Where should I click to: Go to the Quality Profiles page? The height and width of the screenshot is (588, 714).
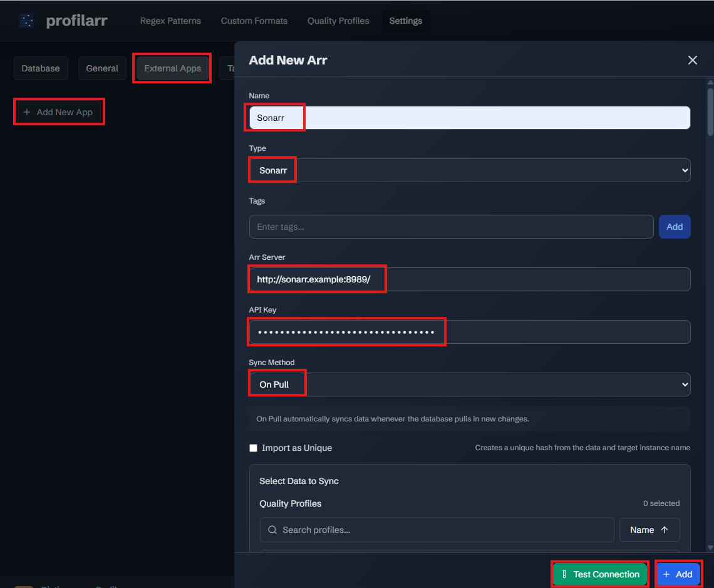pyautogui.click(x=338, y=21)
